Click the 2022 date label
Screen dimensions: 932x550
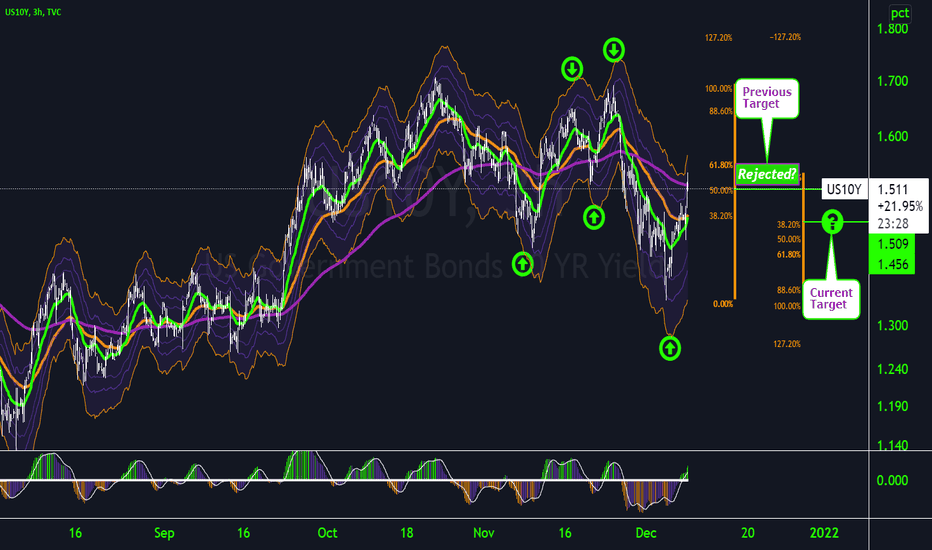(x=824, y=533)
